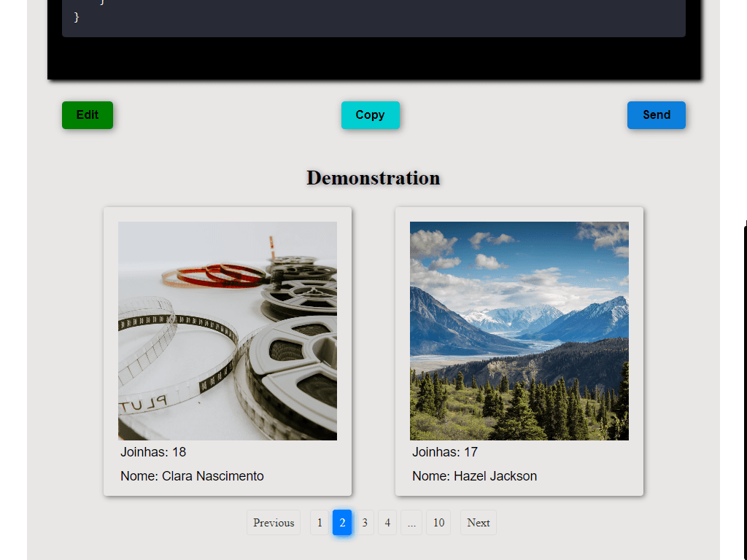
Task: Open the last page, page 10
Action: pyautogui.click(x=438, y=522)
